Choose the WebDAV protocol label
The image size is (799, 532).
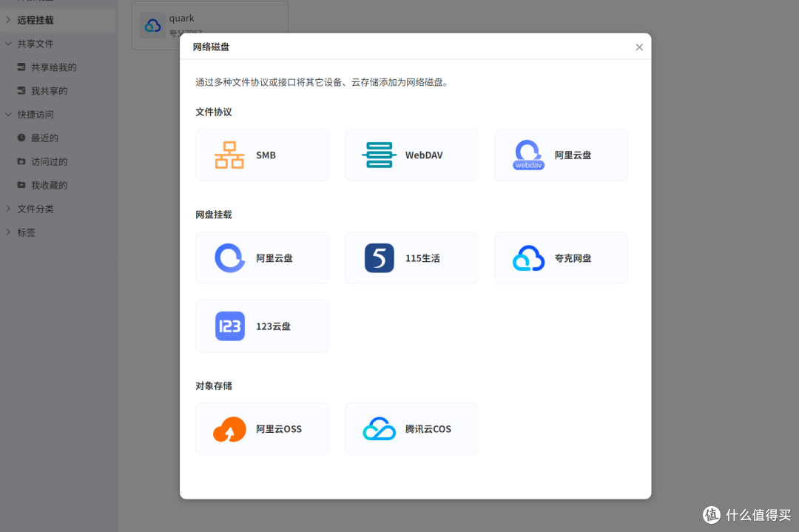click(424, 155)
